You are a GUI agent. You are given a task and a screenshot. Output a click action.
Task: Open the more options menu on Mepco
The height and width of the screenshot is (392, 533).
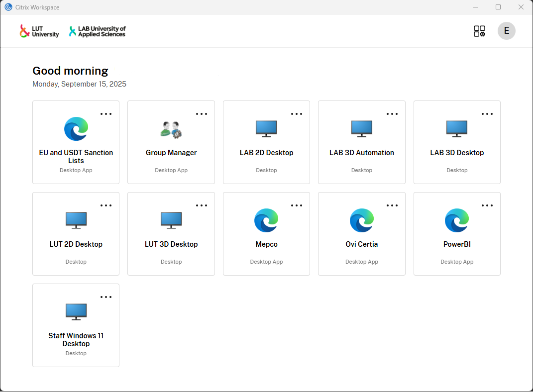click(297, 205)
